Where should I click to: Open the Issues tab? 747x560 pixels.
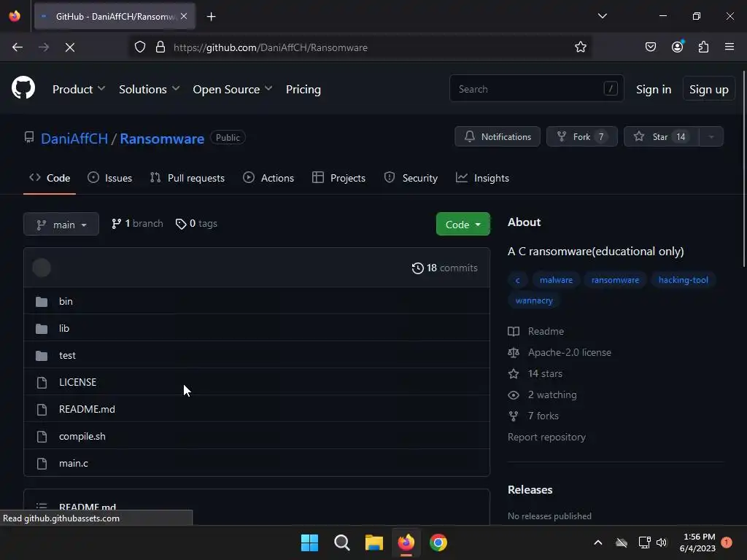(x=110, y=178)
